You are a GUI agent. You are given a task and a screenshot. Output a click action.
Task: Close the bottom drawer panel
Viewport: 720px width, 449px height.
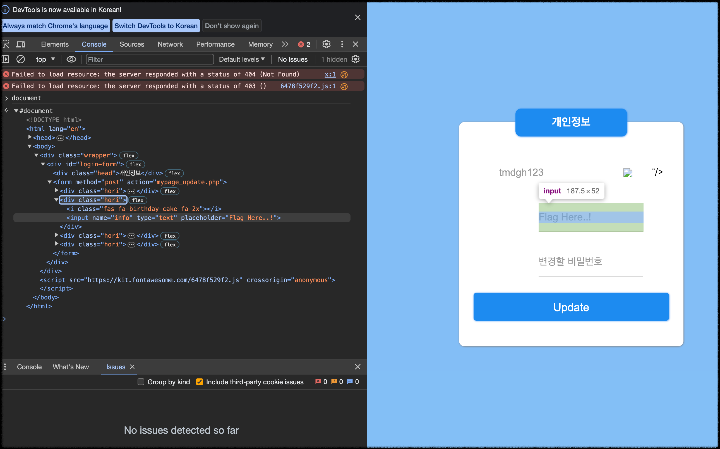pos(357,366)
